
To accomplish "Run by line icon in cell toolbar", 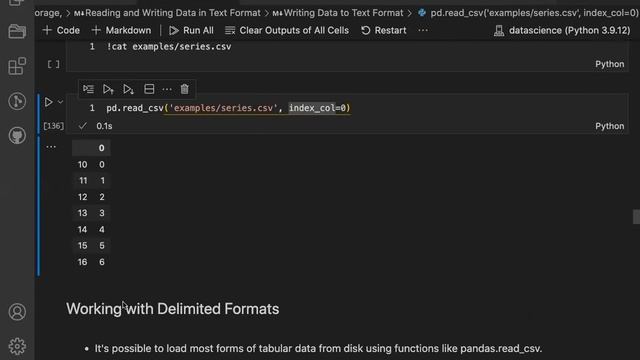I will coord(88,89).
